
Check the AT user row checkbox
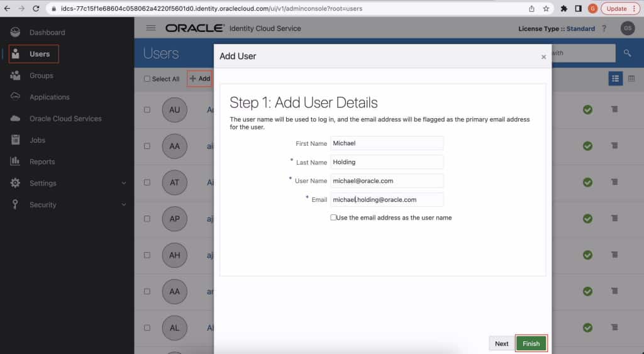point(147,182)
